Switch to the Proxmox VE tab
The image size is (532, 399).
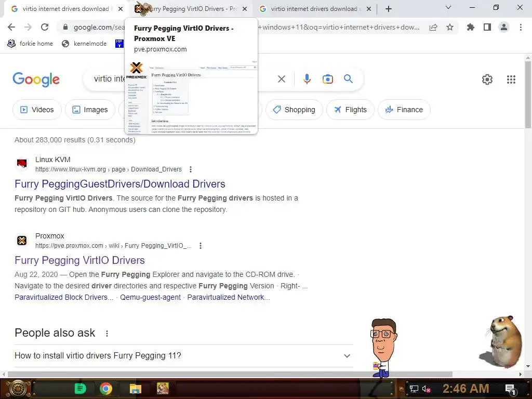click(x=190, y=9)
